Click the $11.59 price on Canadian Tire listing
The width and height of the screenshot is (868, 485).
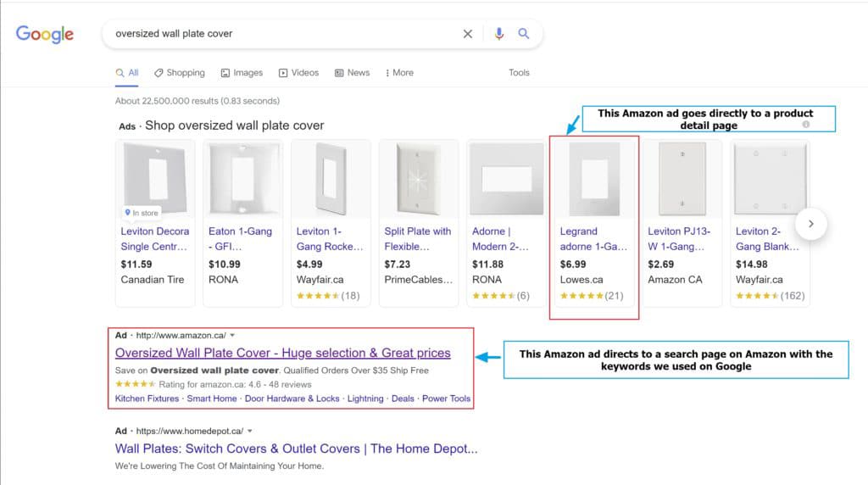(136, 264)
